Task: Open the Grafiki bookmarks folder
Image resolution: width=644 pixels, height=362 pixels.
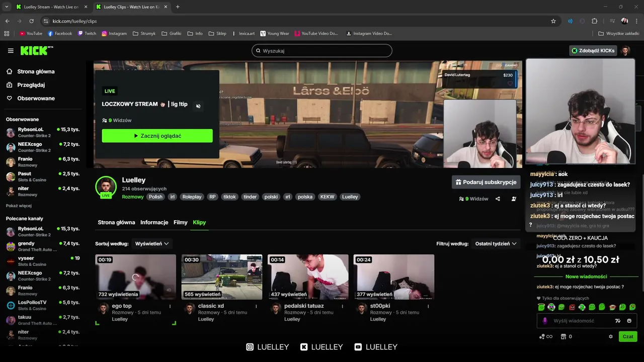Action: tap(172, 34)
